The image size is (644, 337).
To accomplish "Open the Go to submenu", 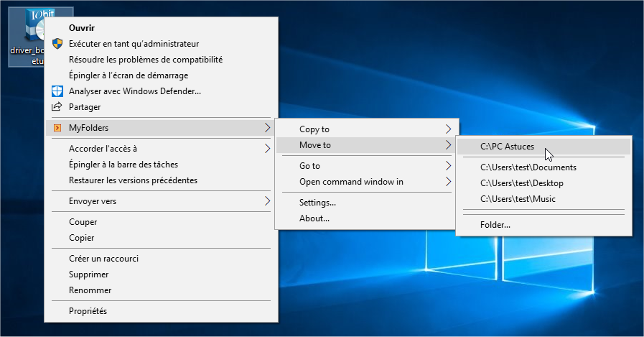I will click(309, 166).
